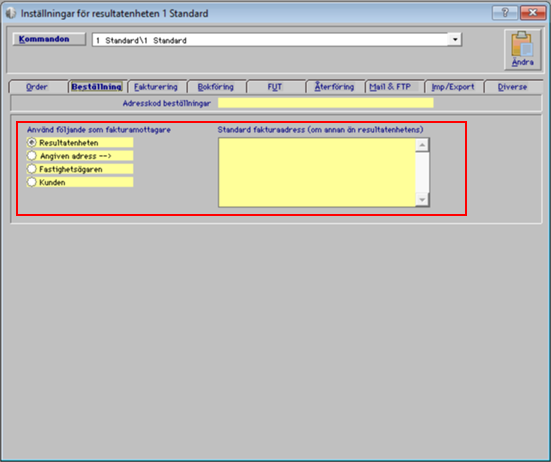
Task: Click the application icon in title bar
Action: (x=11, y=13)
